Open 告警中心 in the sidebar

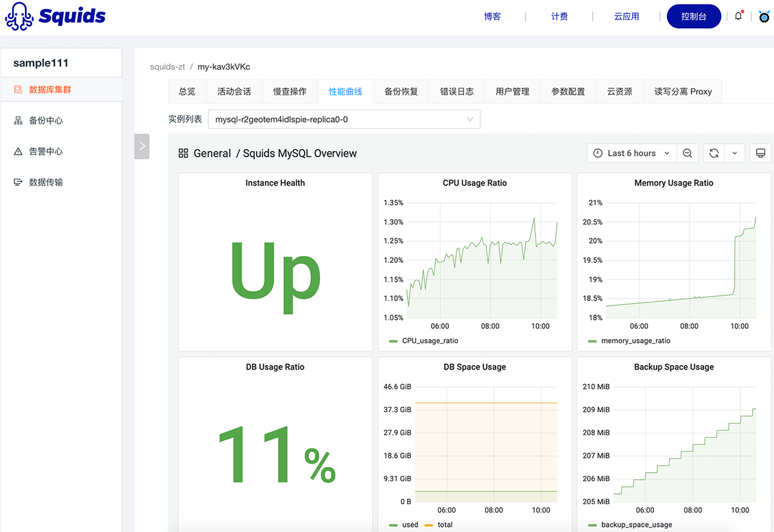pyautogui.click(x=46, y=152)
